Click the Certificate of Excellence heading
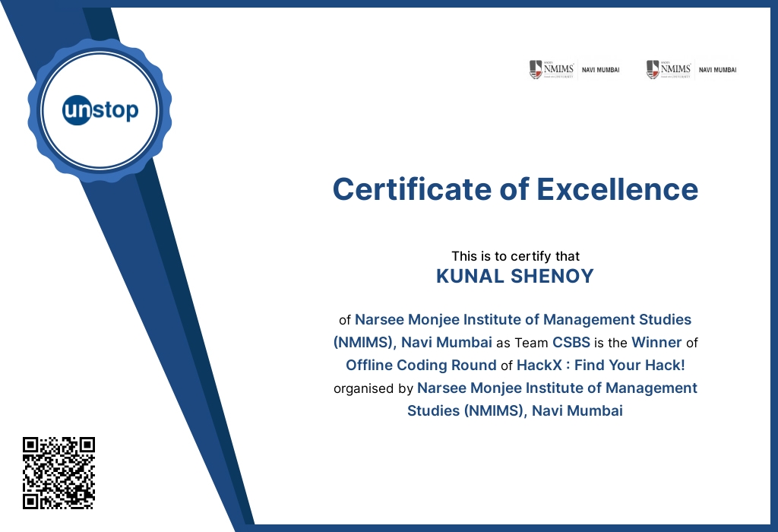778x532 pixels. pyautogui.click(x=514, y=190)
